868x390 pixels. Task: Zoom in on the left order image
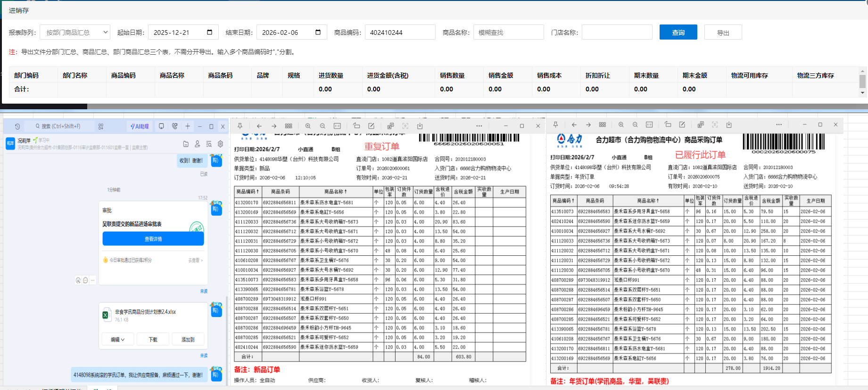[308, 126]
